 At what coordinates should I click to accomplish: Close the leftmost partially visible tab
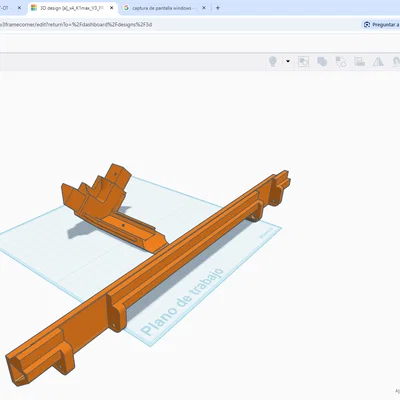[x=19, y=8]
